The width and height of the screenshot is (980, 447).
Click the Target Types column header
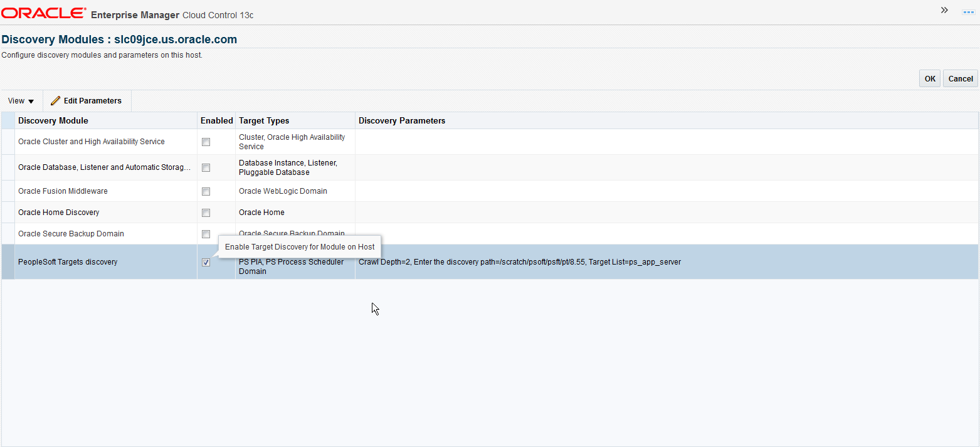pos(295,120)
